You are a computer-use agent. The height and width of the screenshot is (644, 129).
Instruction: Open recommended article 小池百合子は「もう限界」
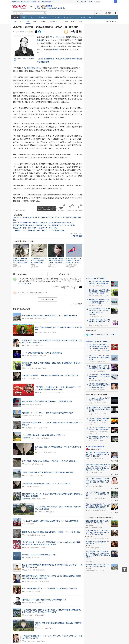[x=52, y=342]
